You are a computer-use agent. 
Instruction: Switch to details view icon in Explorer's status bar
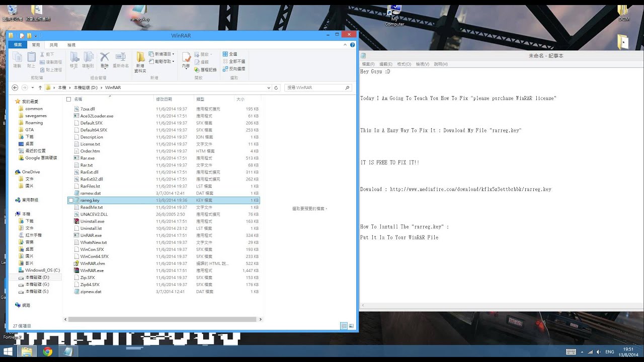coord(344,326)
